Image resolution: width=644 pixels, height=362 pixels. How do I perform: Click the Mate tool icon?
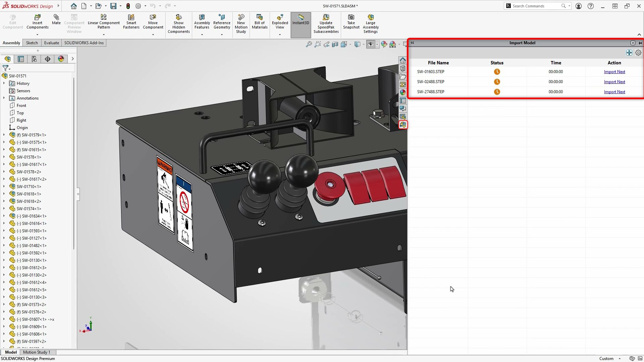click(56, 17)
